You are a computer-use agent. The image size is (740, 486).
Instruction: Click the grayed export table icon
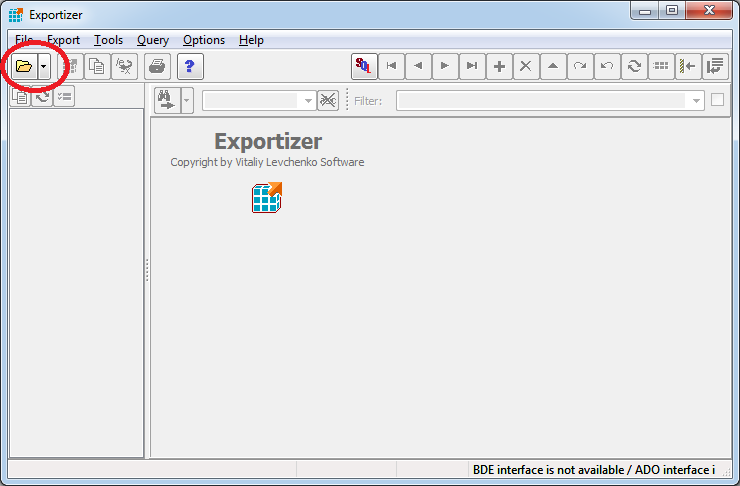pyautogui.click(x=71, y=67)
